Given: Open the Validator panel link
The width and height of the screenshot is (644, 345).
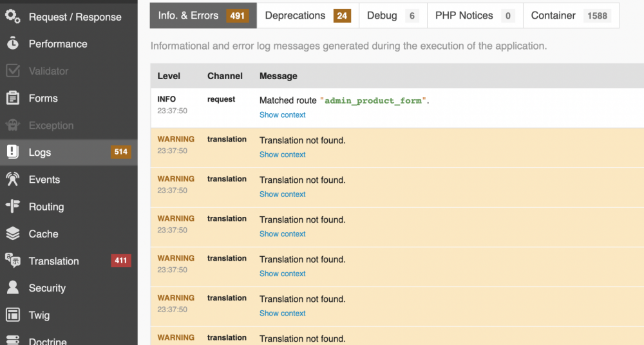Looking at the screenshot, I should point(48,71).
